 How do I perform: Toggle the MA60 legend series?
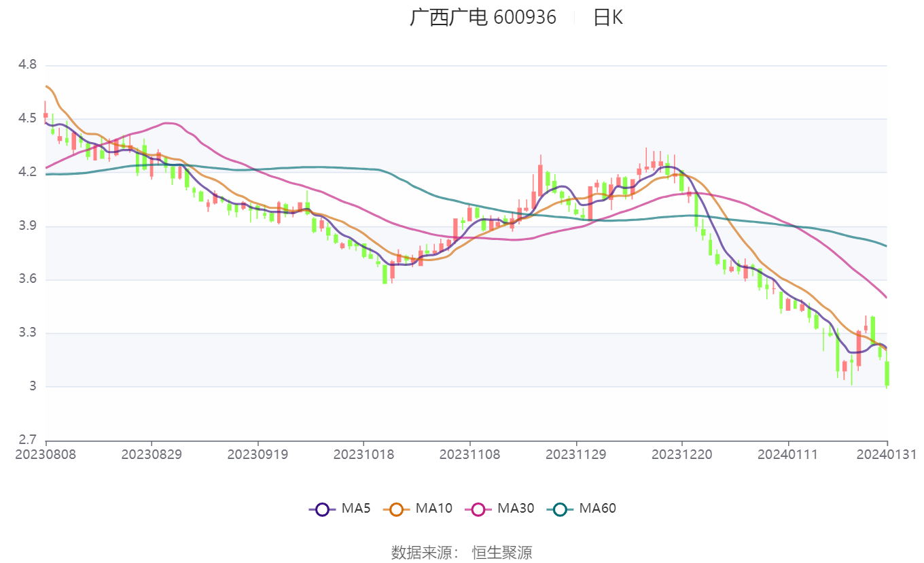pyautogui.click(x=581, y=509)
